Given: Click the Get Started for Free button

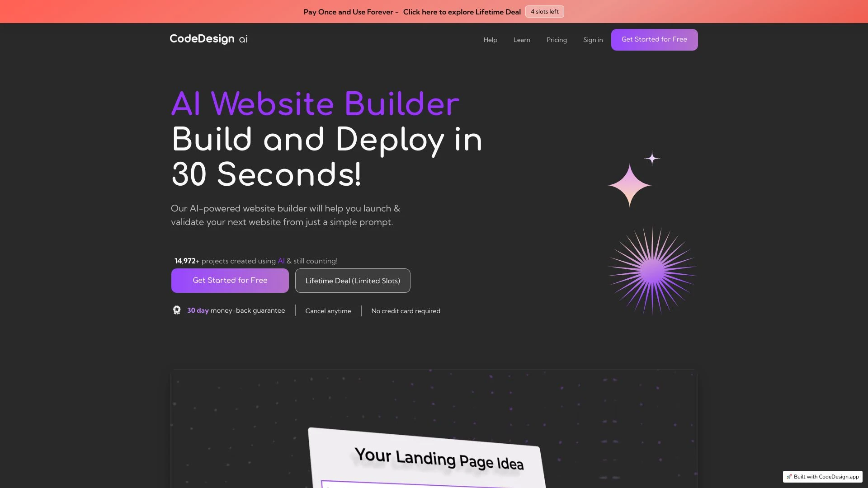Looking at the screenshot, I should [230, 280].
